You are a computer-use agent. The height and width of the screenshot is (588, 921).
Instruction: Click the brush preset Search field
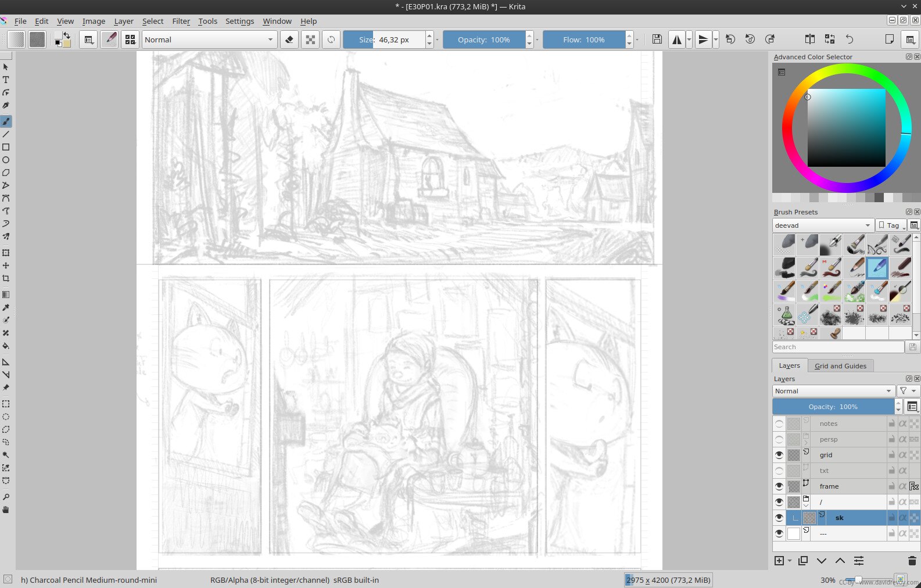click(x=837, y=347)
